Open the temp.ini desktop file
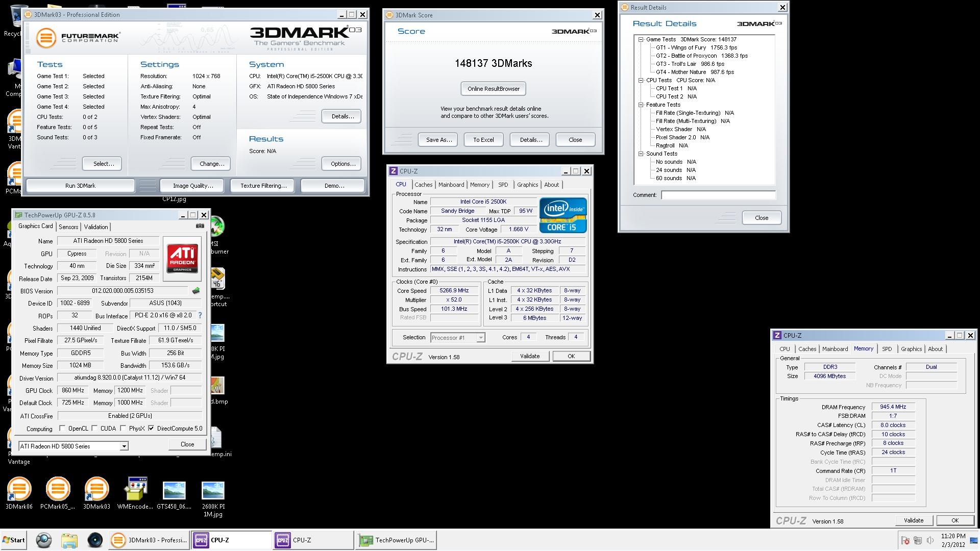The image size is (980, 551). [219, 443]
